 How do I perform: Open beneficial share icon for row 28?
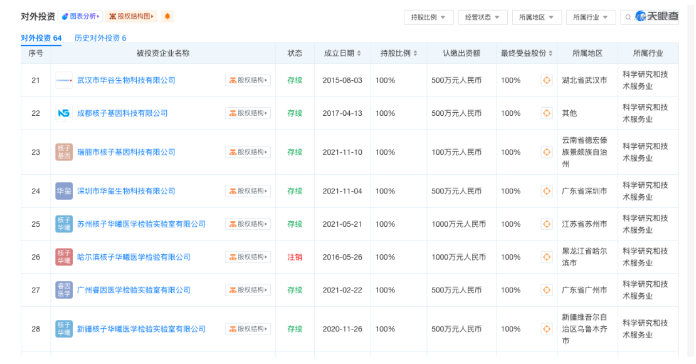tap(546, 329)
